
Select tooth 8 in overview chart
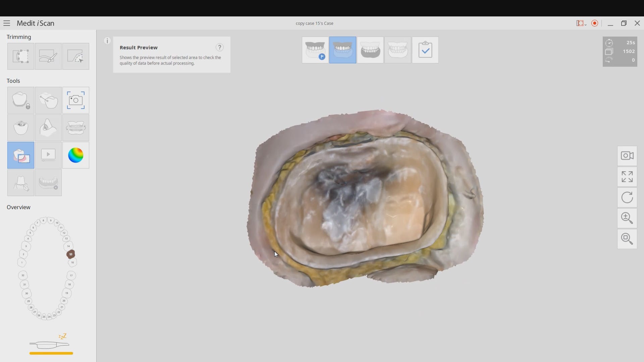click(x=43, y=221)
